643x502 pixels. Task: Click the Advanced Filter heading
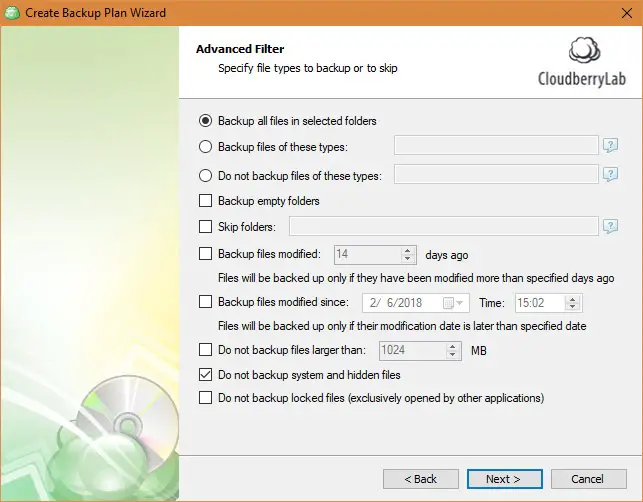click(240, 49)
